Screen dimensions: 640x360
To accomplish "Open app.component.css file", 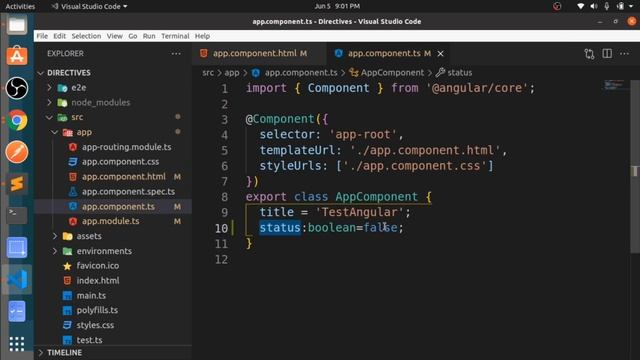I will click(x=120, y=162).
